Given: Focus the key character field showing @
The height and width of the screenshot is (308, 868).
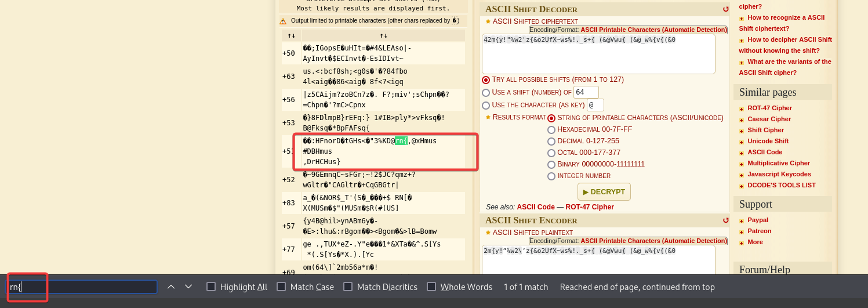Looking at the screenshot, I should click(x=595, y=105).
